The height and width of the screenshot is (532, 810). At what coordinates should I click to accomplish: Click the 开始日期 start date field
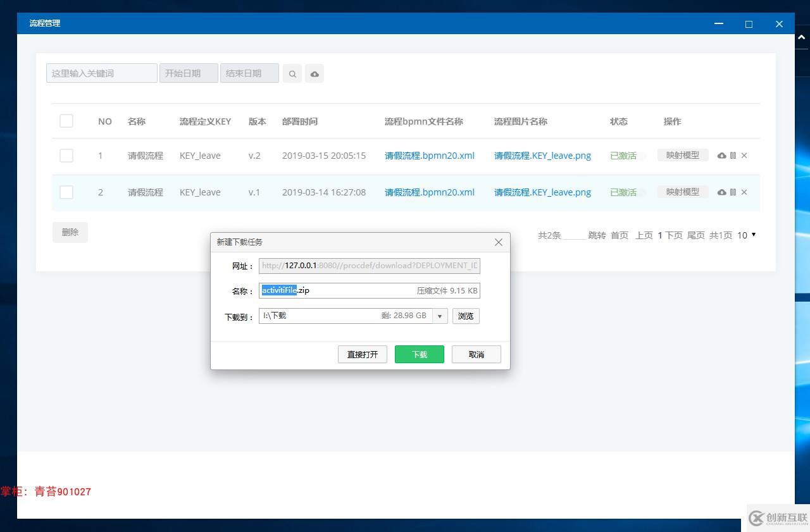189,73
